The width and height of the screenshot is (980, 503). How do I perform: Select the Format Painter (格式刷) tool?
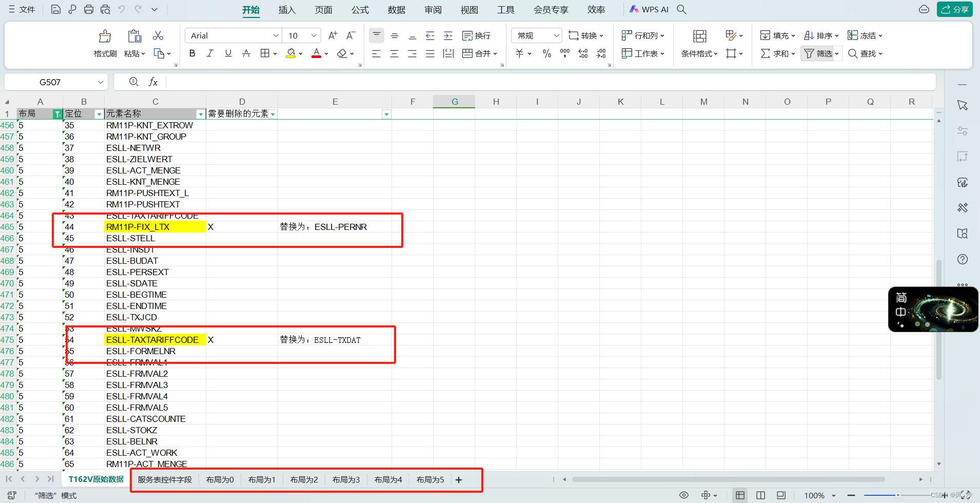pos(105,43)
